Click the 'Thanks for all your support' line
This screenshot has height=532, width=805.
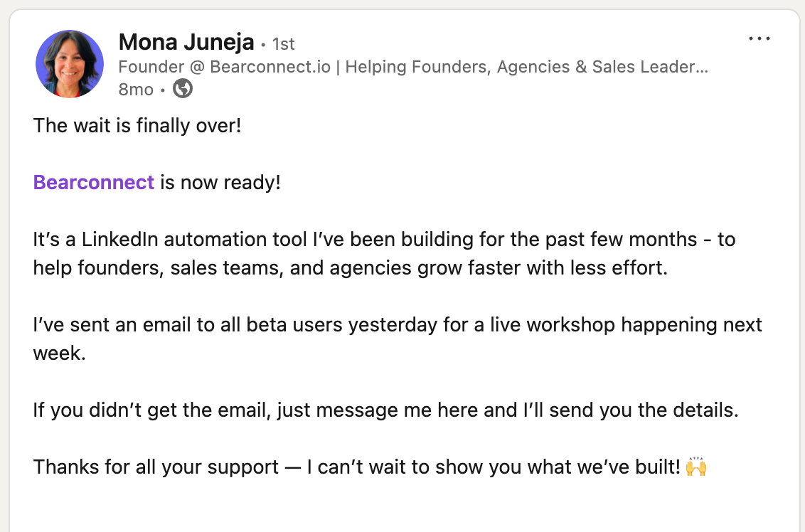click(356, 467)
